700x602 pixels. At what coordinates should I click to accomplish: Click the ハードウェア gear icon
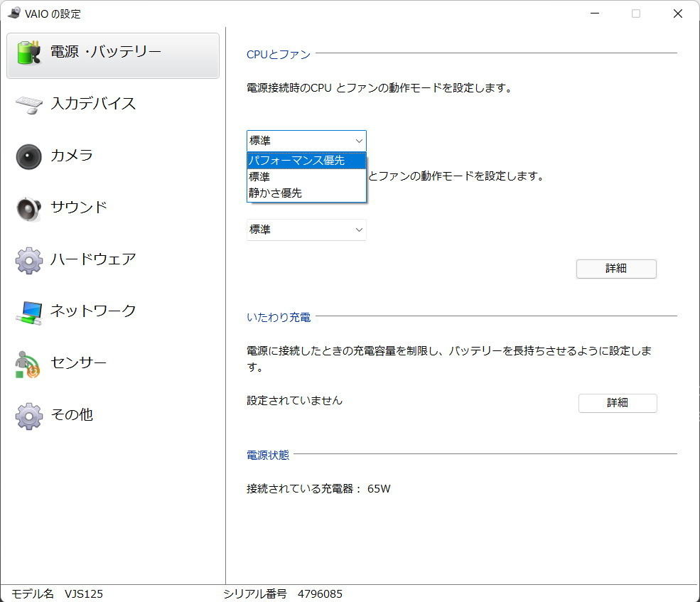[x=28, y=260]
